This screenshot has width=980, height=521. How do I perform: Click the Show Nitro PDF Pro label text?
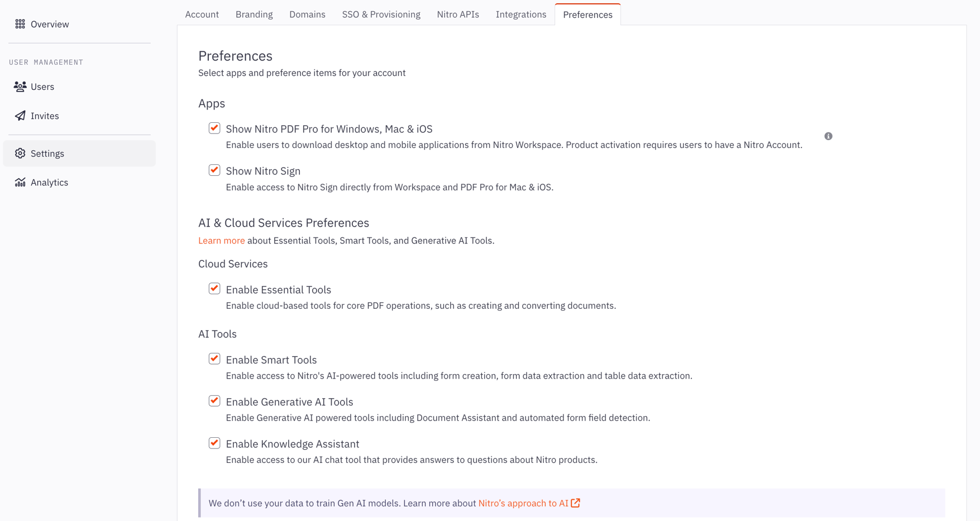pos(329,129)
